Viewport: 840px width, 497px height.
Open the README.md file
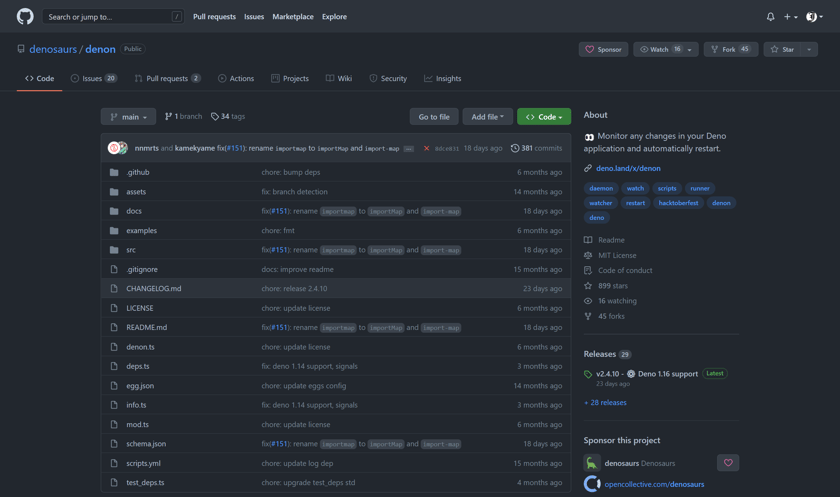(x=147, y=328)
